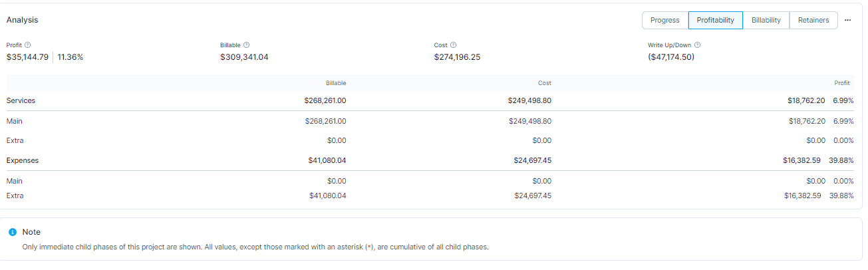The width and height of the screenshot is (868, 270).
Task: Switch to the Progress tab
Action: (664, 20)
